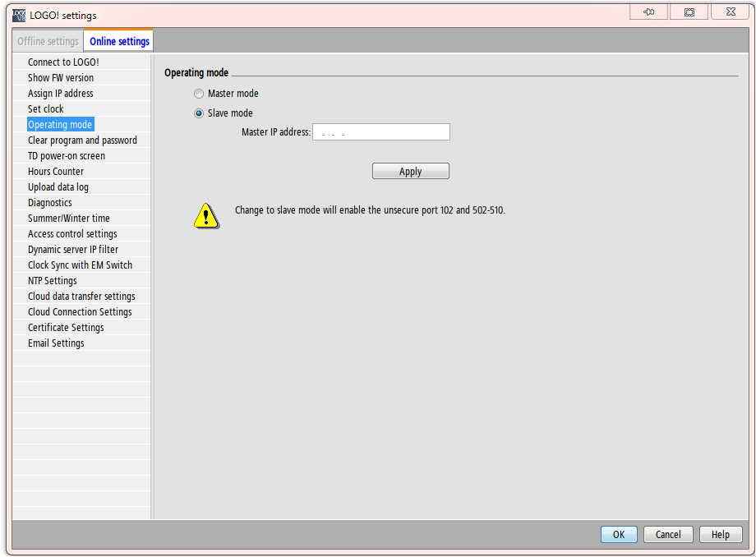Switch to the Offline settings tab
The width and height of the screenshot is (756, 557).
(48, 41)
